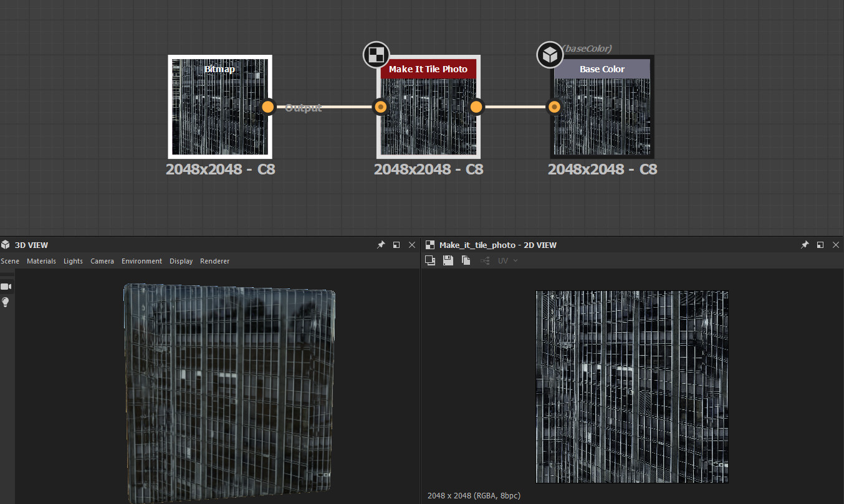Open the Renderer menu
The height and width of the screenshot is (504, 844).
coord(214,261)
